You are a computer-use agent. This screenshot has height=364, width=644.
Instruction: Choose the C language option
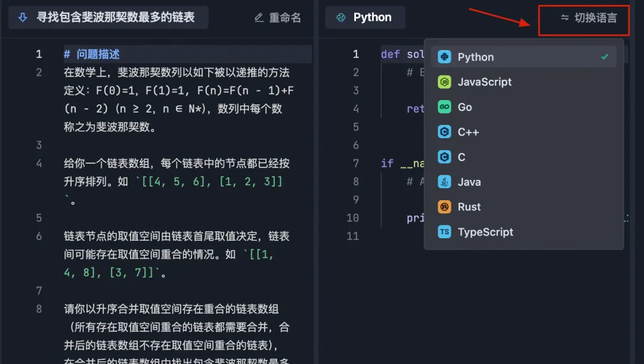[x=524, y=157]
